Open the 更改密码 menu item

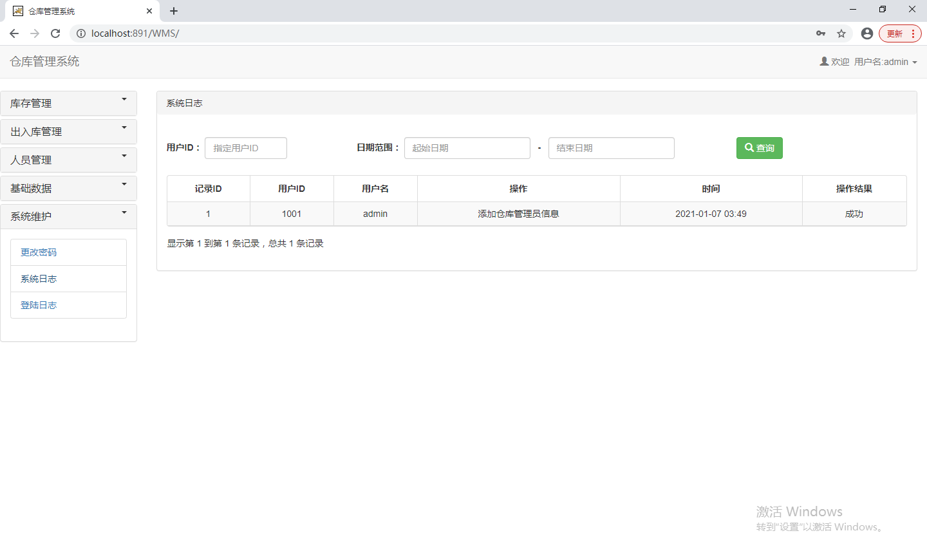[x=68, y=252]
